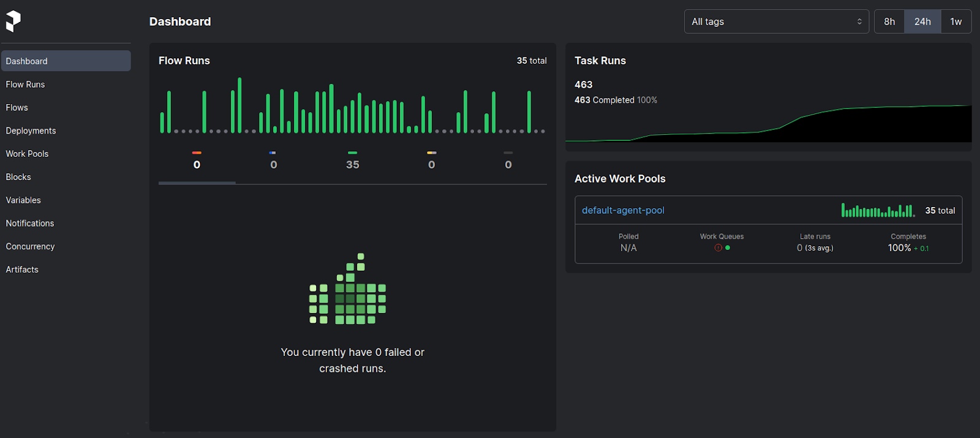Select the cancelled tab with gray marker
The image size is (980, 438).
tap(508, 162)
